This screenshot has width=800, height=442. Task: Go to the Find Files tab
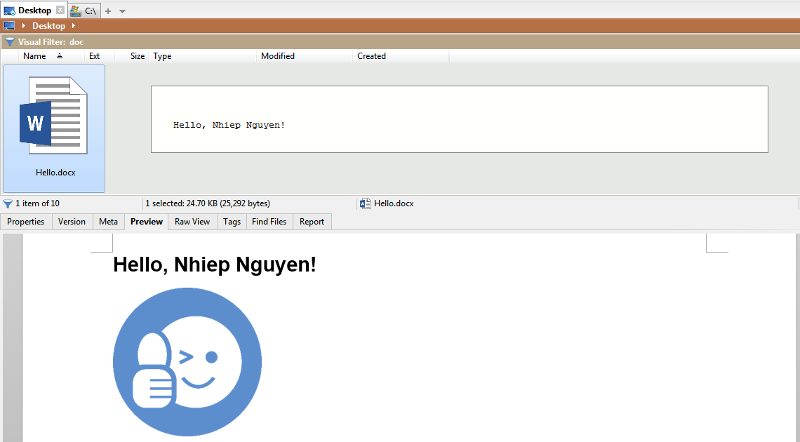pyautogui.click(x=269, y=221)
